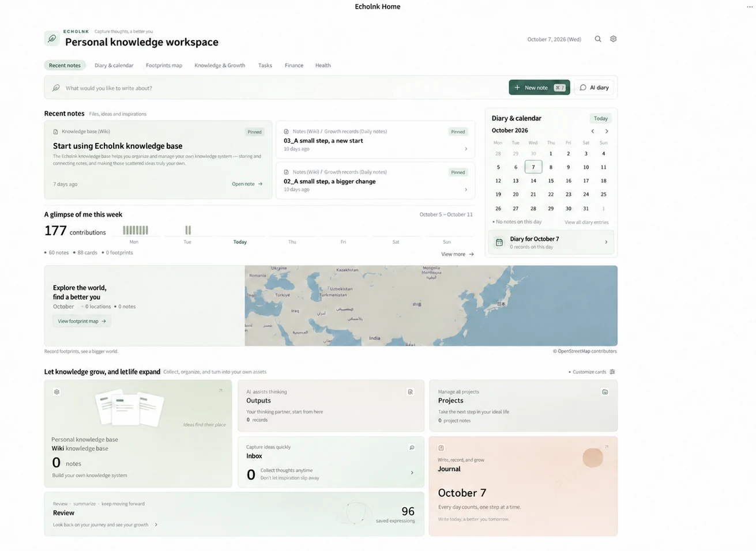The image size is (756, 551).
Task: Click the 177 contributions count
Action: 75,231
